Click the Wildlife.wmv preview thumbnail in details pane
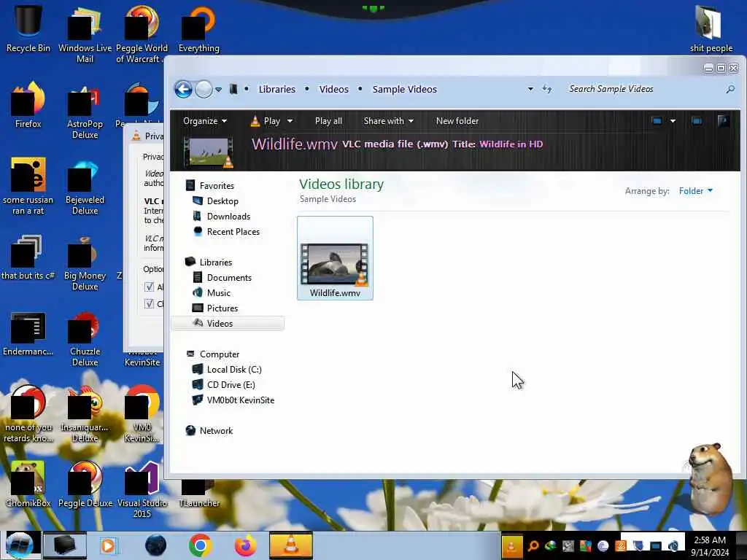 209,152
